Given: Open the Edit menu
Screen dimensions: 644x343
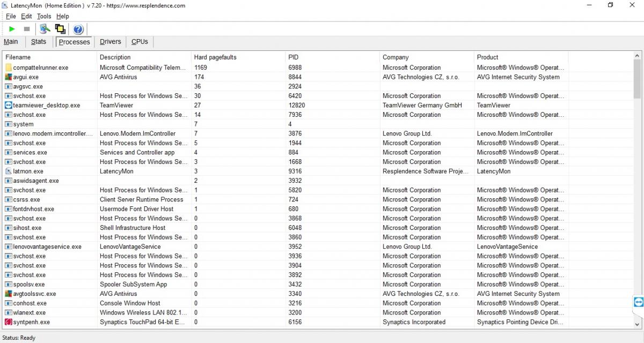Looking at the screenshot, I should click(x=27, y=16).
